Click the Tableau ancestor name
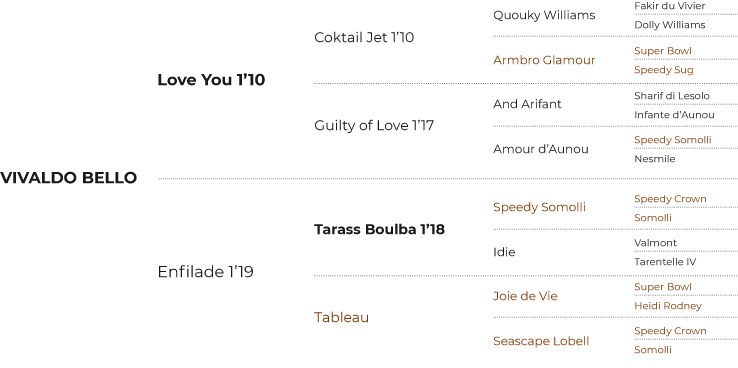 [x=341, y=318]
